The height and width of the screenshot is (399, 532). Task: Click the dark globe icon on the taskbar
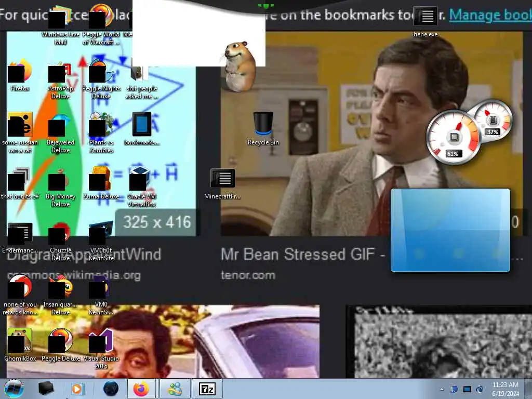[111, 389]
